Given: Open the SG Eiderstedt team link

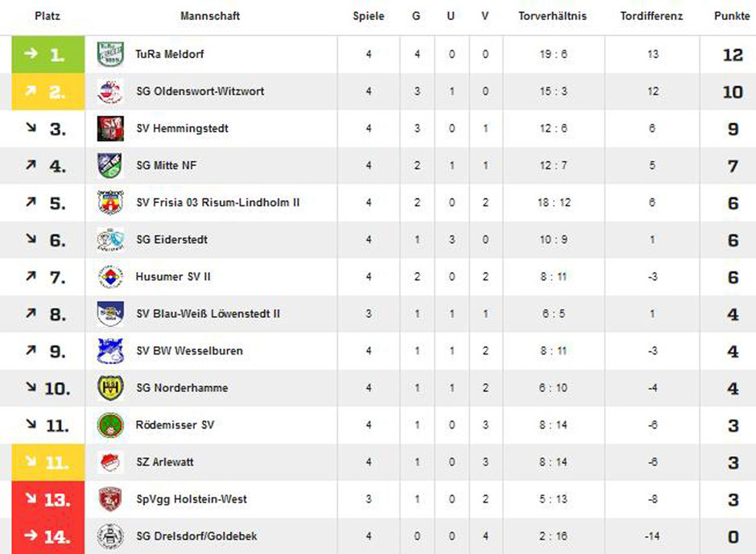Looking at the screenshot, I should [171, 240].
